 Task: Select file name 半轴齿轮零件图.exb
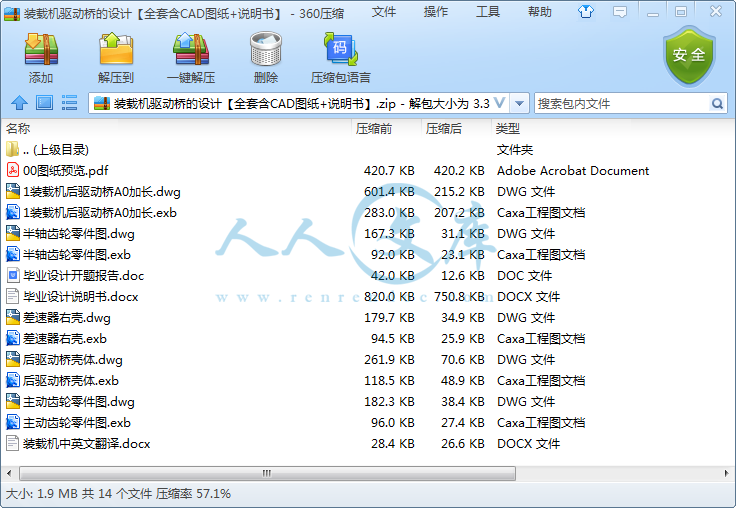(77, 254)
